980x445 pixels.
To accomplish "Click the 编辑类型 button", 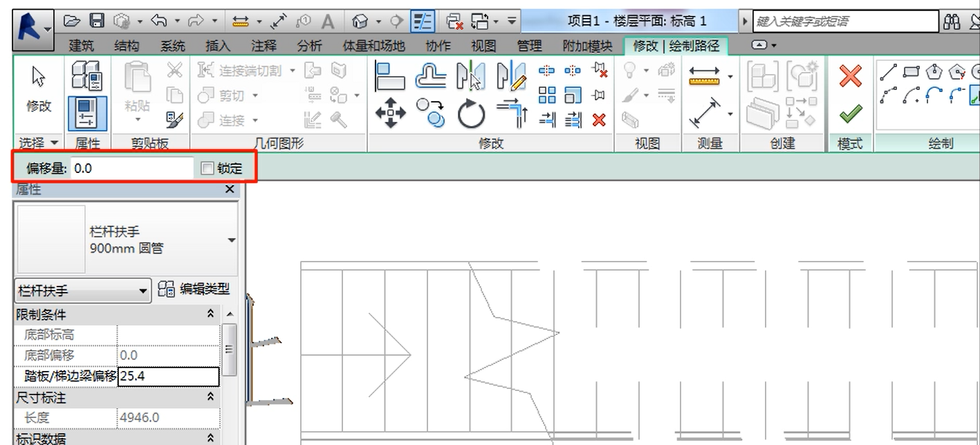I will tap(194, 289).
